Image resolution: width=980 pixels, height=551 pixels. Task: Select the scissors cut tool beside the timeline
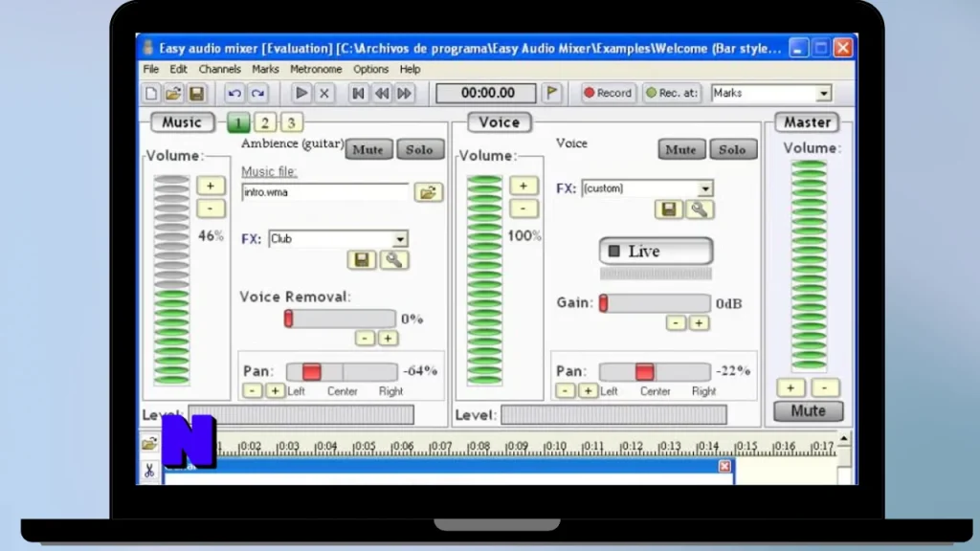tap(149, 471)
